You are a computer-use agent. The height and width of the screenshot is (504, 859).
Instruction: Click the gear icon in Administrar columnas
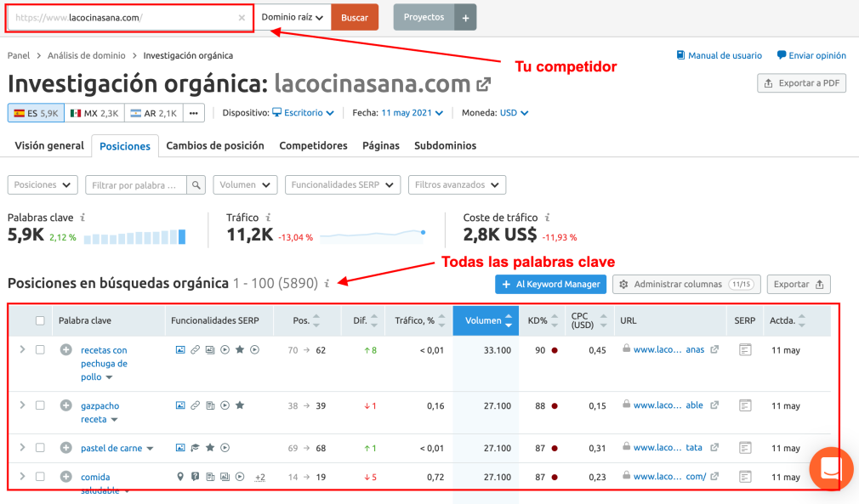pyautogui.click(x=623, y=284)
